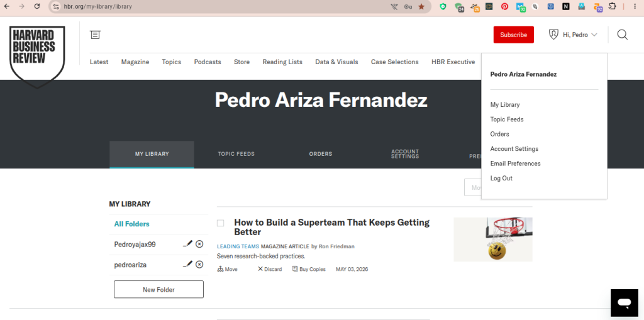Open the Pedroyajax99 folder
Screen dimensions: 644x320
pyautogui.click(x=135, y=245)
